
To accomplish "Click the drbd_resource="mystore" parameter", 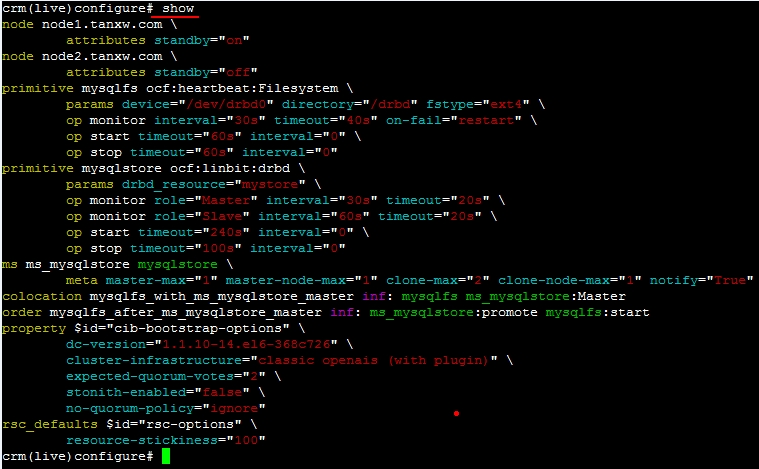I will (x=214, y=184).
